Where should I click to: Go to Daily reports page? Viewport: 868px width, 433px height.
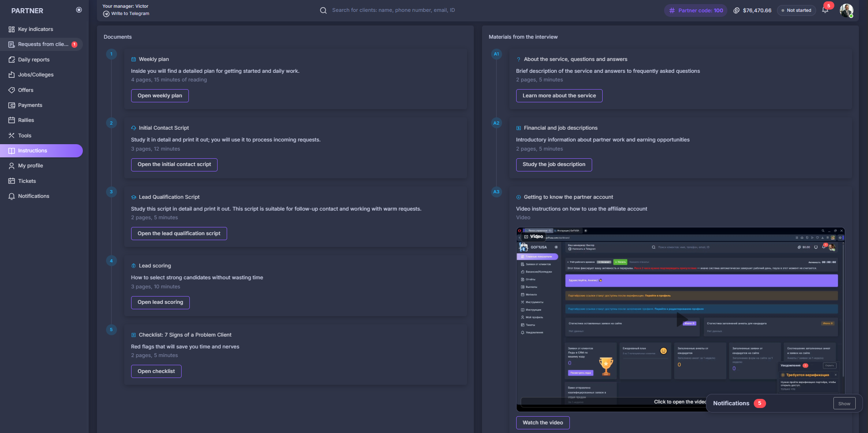click(34, 60)
